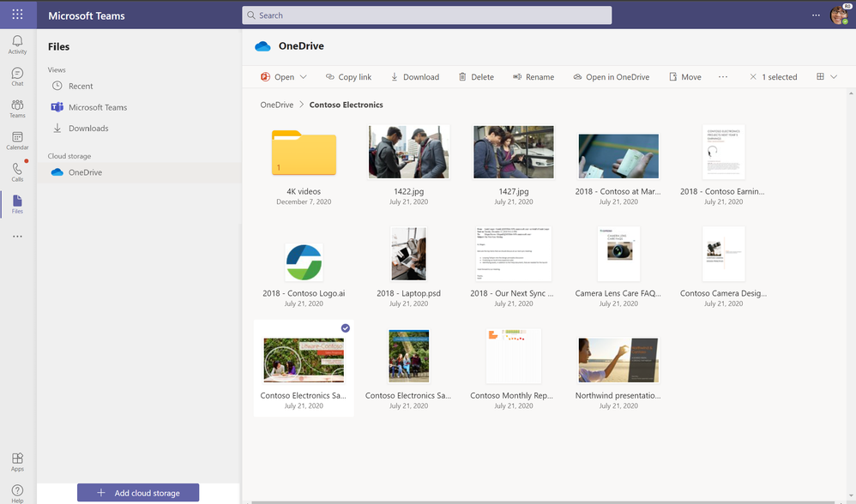This screenshot has width=856, height=504.
Task: Open Teams in the left rail
Action: [17, 109]
